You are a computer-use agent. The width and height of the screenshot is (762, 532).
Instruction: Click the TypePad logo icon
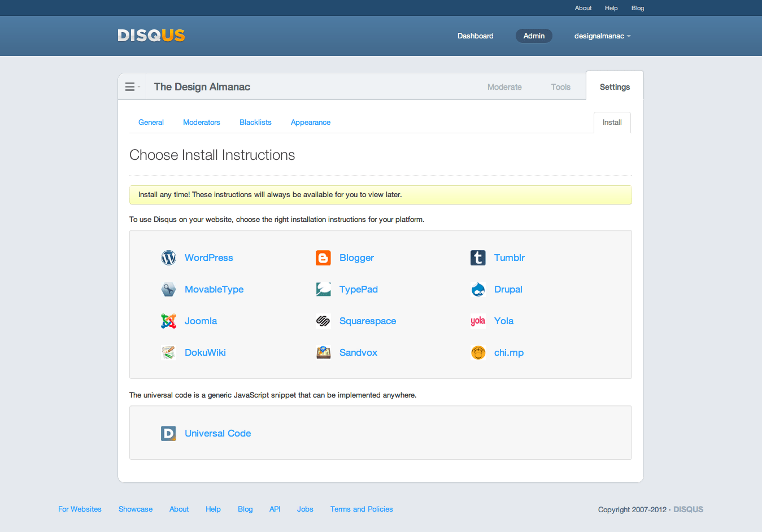[323, 289]
